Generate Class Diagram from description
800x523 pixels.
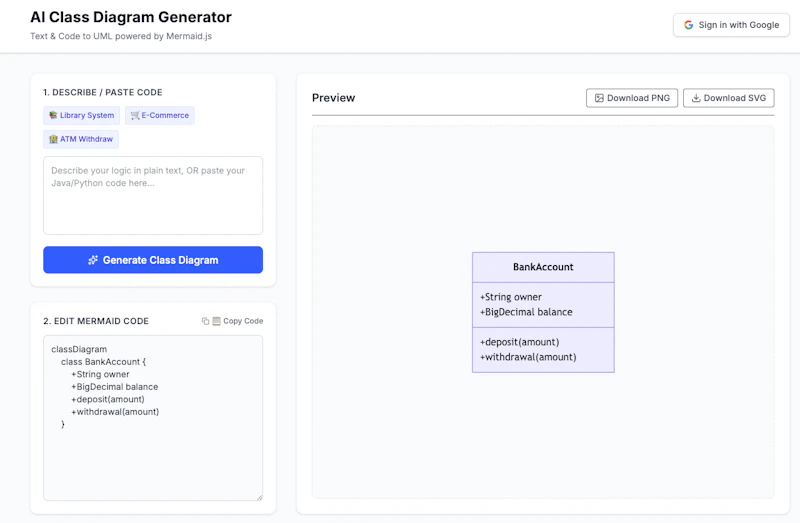pos(153,260)
